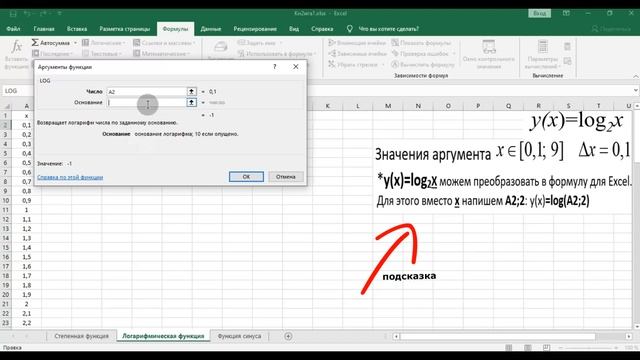Switch to the Разметка страницы tab

click(124, 29)
